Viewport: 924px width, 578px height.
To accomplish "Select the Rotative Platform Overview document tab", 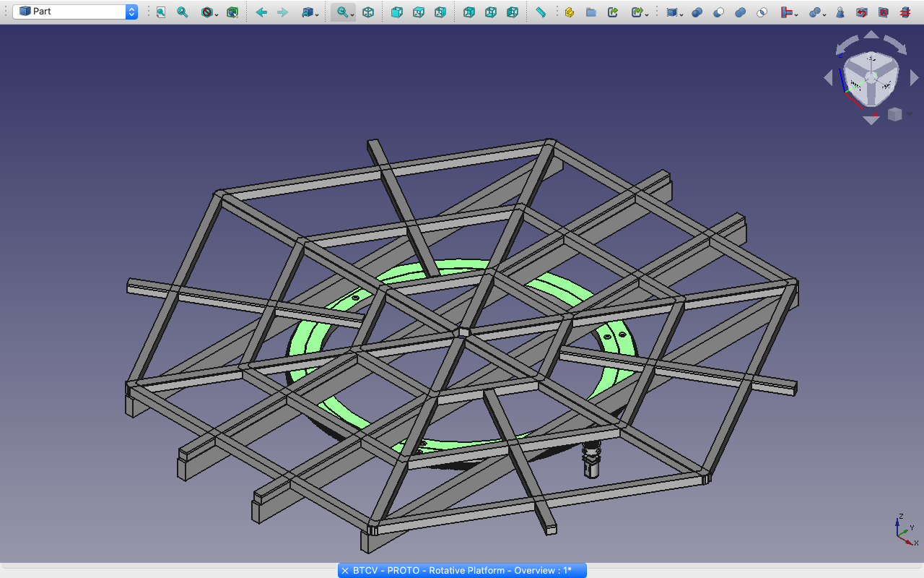I will (x=462, y=571).
